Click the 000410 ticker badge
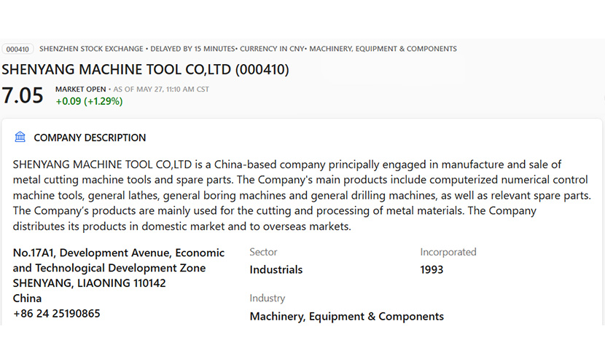Viewport: 605px width, 364px height. [x=17, y=49]
